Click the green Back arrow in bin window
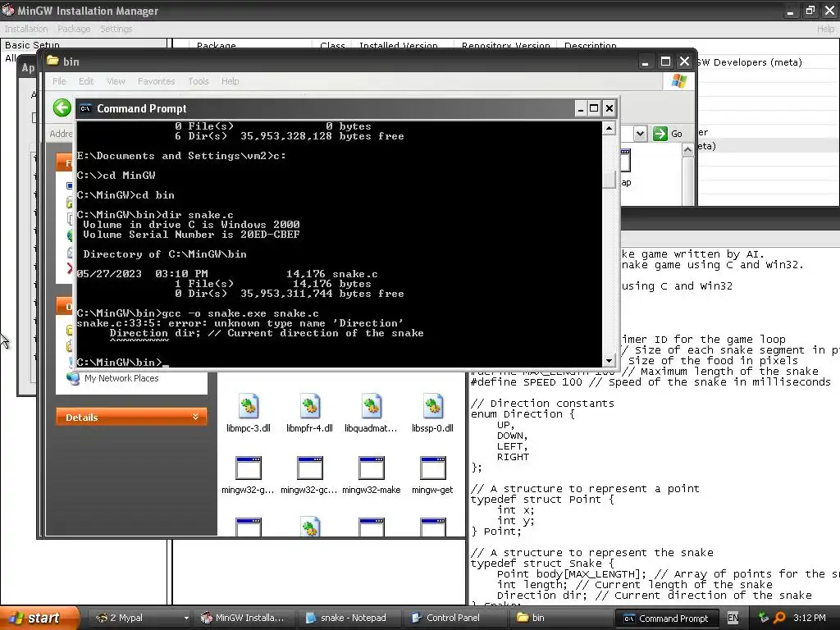Screen dimensions: 840x630 point(62,107)
